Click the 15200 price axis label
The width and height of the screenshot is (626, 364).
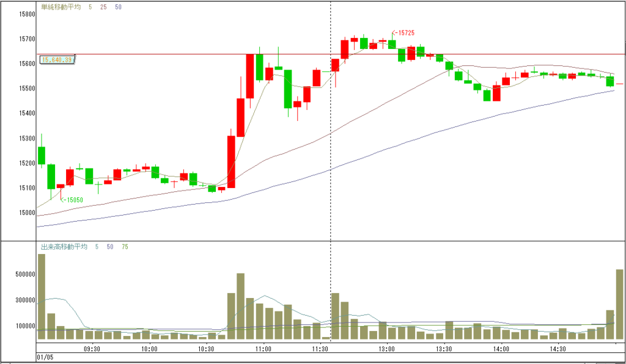(27, 163)
